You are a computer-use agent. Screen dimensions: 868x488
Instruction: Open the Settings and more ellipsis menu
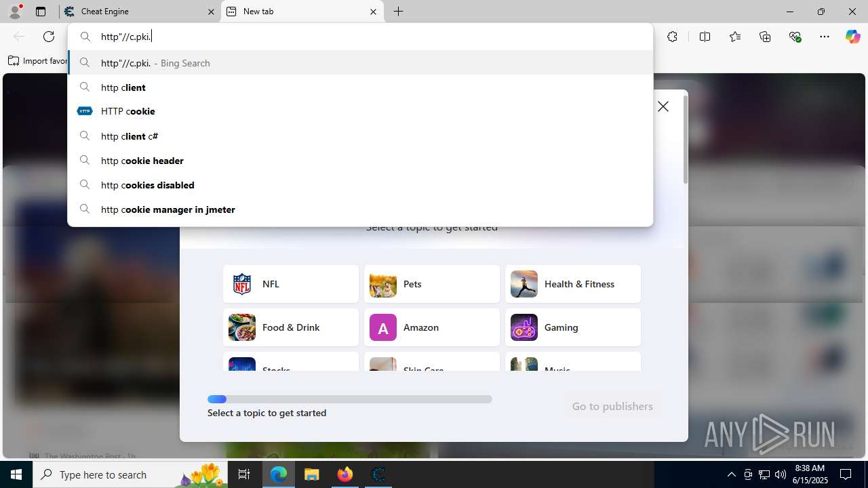[825, 37]
